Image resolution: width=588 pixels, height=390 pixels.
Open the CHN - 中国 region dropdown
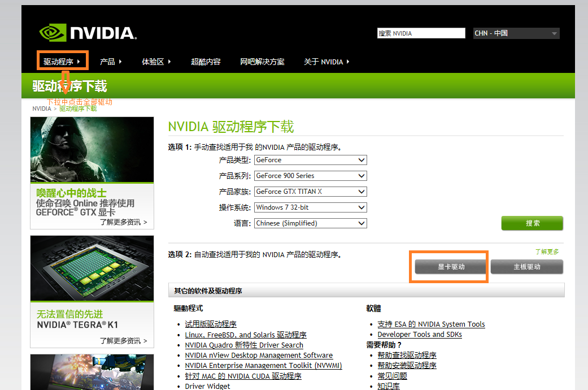pos(516,33)
